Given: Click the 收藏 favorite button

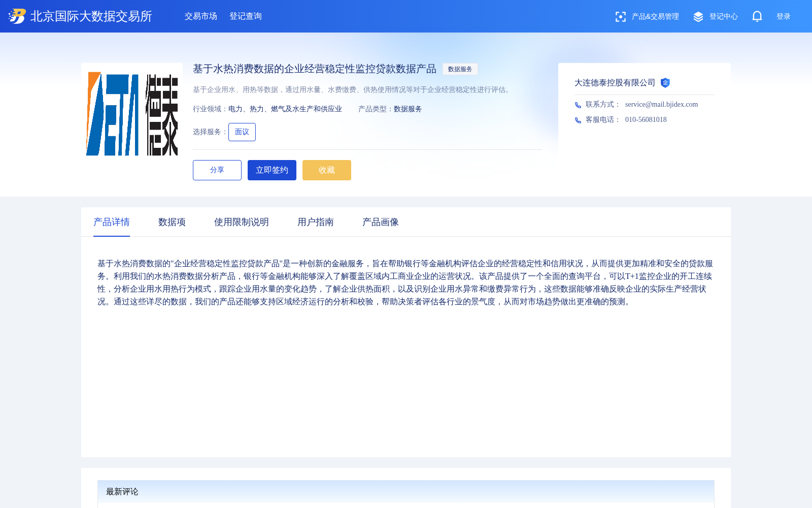Looking at the screenshot, I should [327, 170].
